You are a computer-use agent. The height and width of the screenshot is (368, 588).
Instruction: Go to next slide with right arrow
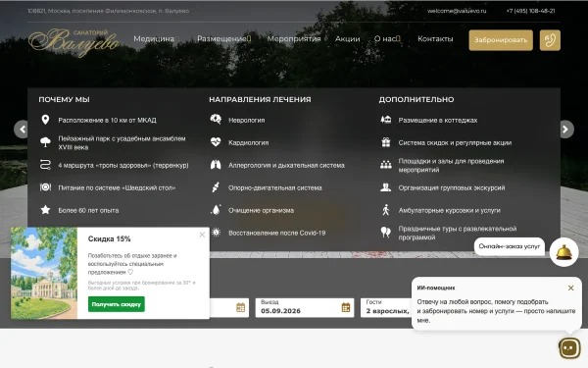[x=565, y=130]
